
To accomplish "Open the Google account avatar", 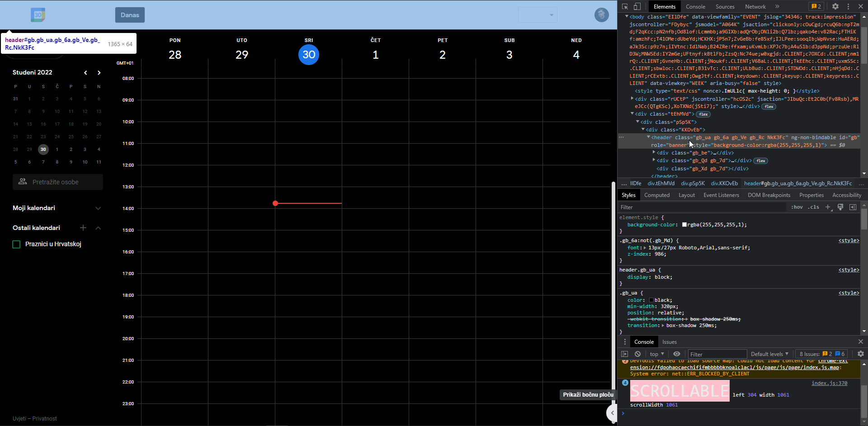I will pos(601,15).
